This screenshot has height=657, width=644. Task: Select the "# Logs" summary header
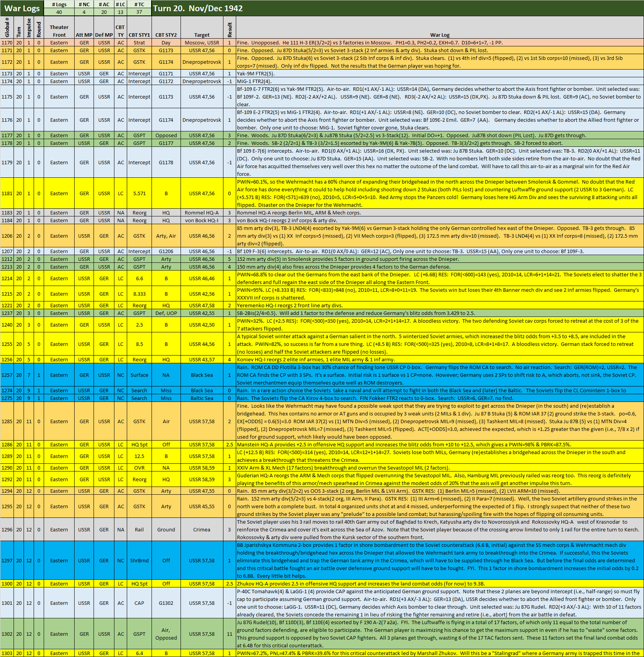(x=59, y=4)
